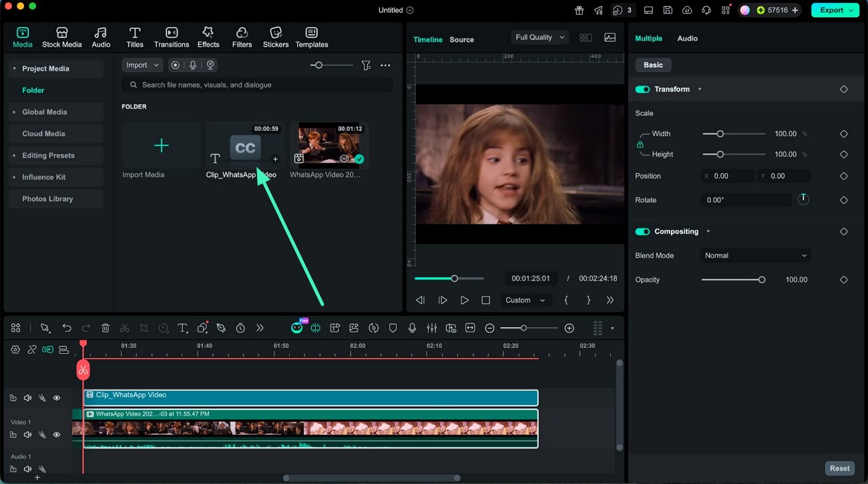Image resolution: width=868 pixels, height=484 pixels.
Task: Click the zoom out minus button on timeline
Action: coord(489,328)
